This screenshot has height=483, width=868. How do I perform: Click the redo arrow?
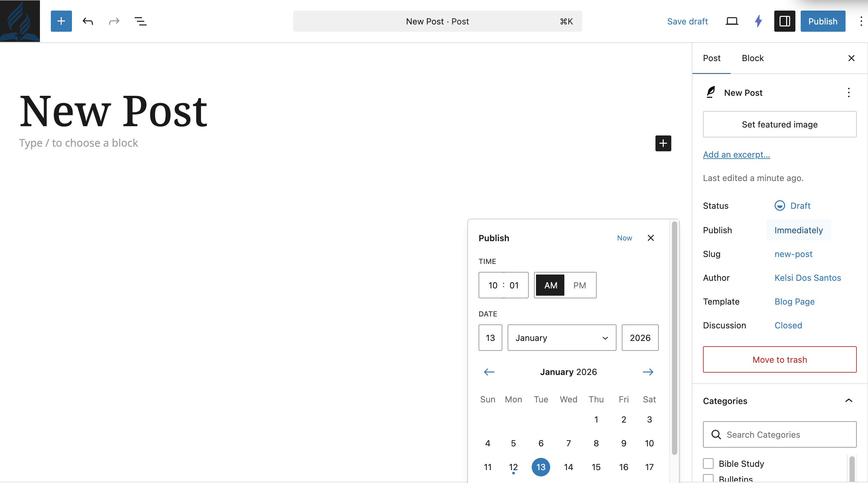[114, 21]
